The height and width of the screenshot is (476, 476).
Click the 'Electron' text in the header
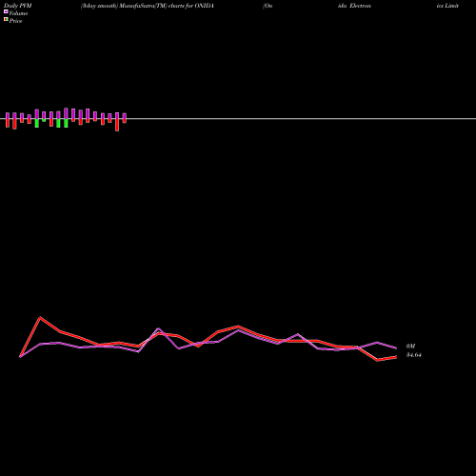coord(360,6)
